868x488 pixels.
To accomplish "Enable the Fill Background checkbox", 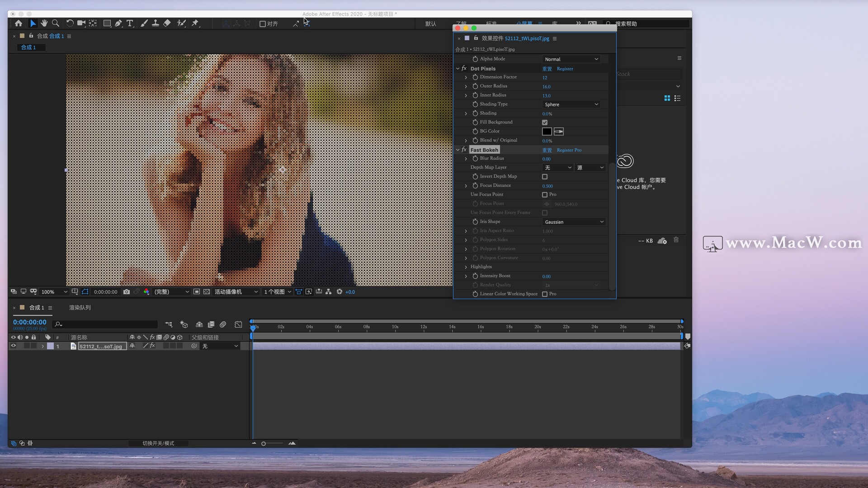I will 545,122.
